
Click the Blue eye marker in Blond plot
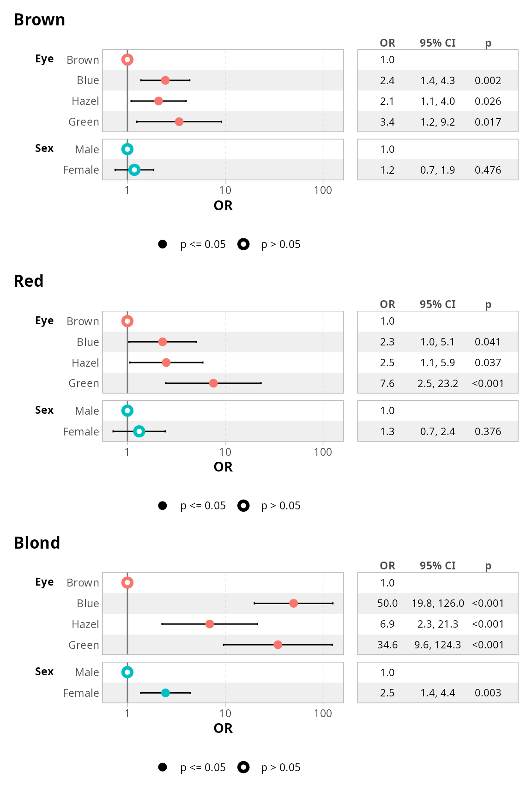click(x=294, y=603)
